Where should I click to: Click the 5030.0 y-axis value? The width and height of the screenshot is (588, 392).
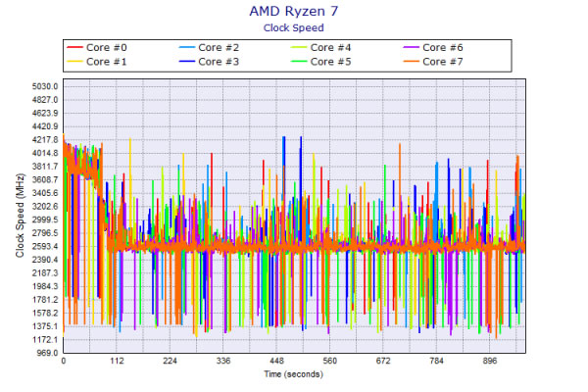tap(45, 86)
